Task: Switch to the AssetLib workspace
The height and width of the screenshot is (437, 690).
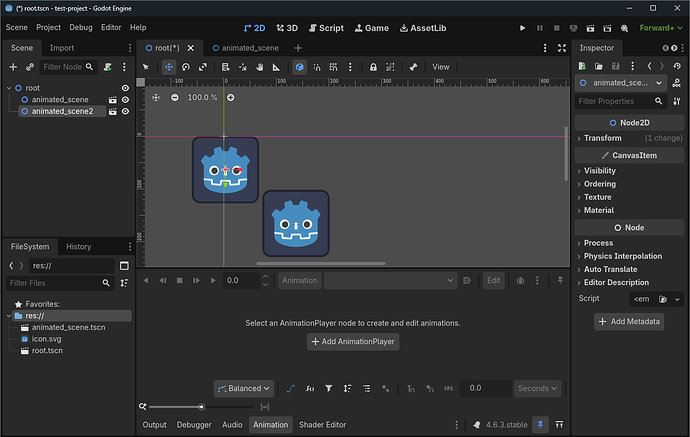Action: 423,28
